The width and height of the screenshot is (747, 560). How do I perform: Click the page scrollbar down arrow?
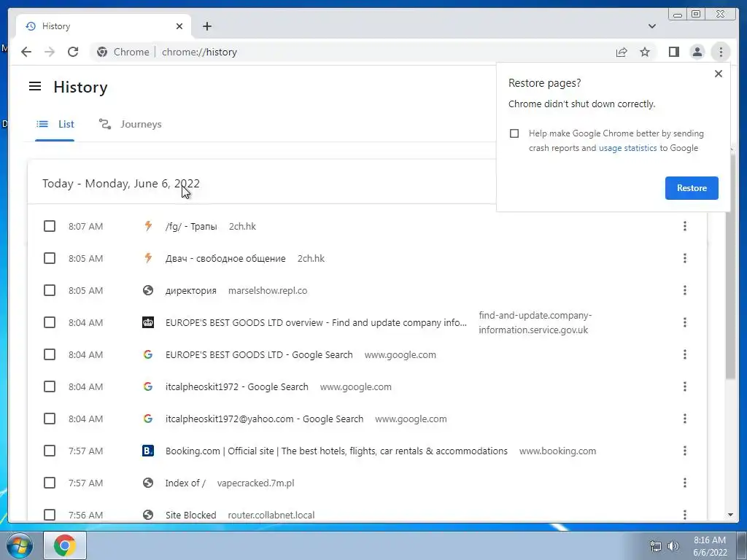(x=730, y=515)
